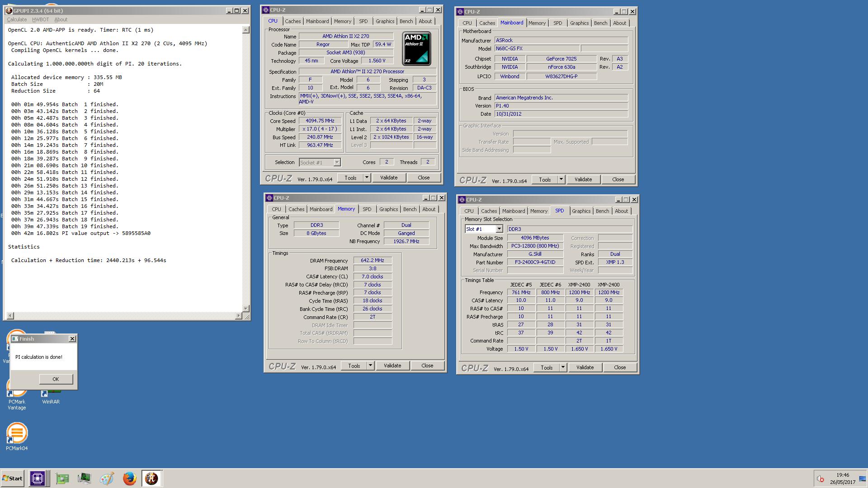This screenshot has width=868, height=488.
Task: Click the NB Frequency value 1926.7 MHz
Action: pyautogui.click(x=406, y=241)
